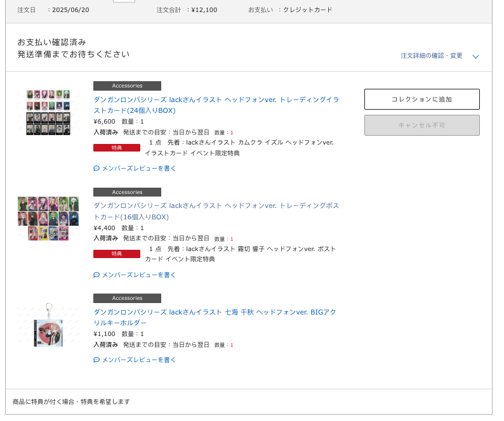Image resolution: width=504 pixels, height=421 pixels.
Task: Open 注文詳細の確認・変更 link
Action: 432,56
